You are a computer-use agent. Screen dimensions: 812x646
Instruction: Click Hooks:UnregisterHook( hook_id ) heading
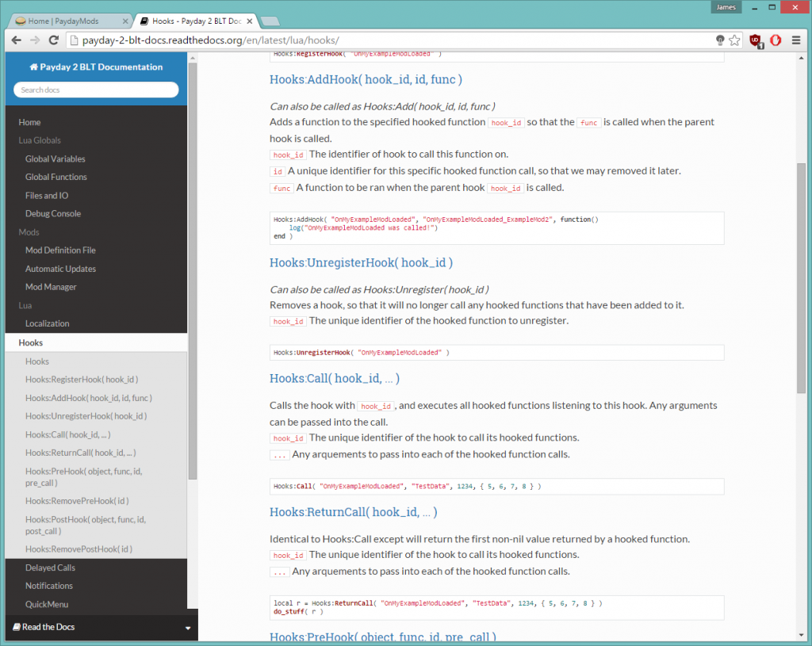[x=361, y=262]
